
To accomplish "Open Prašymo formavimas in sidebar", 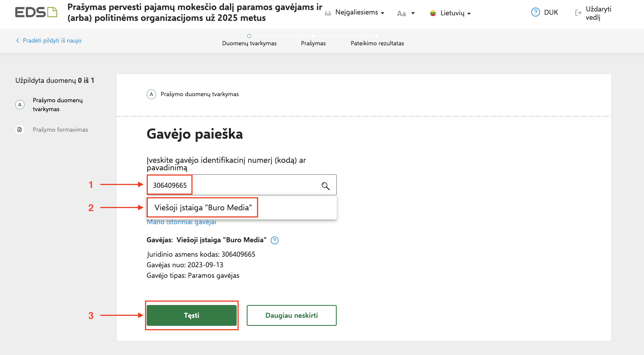I will (x=60, y=130).
